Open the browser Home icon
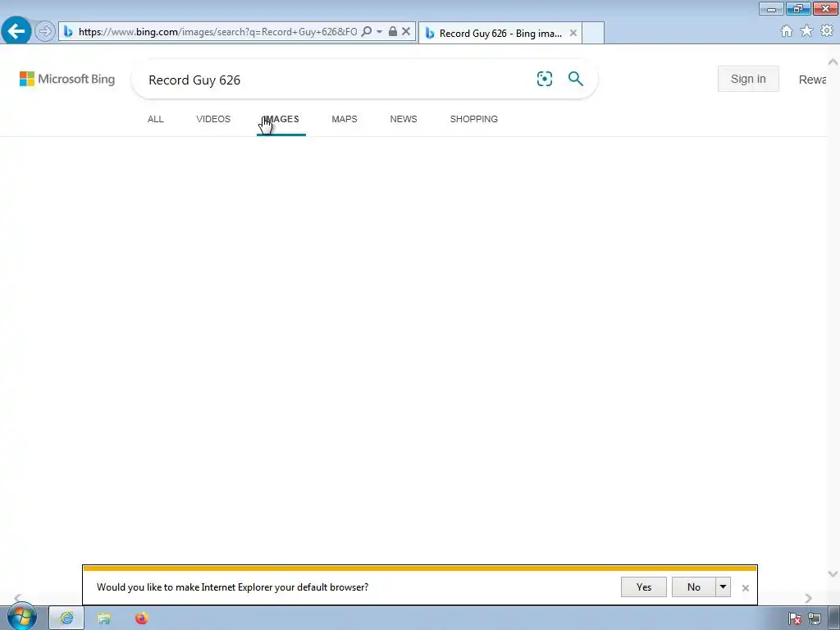840x630 pixels. click(787, 31)
